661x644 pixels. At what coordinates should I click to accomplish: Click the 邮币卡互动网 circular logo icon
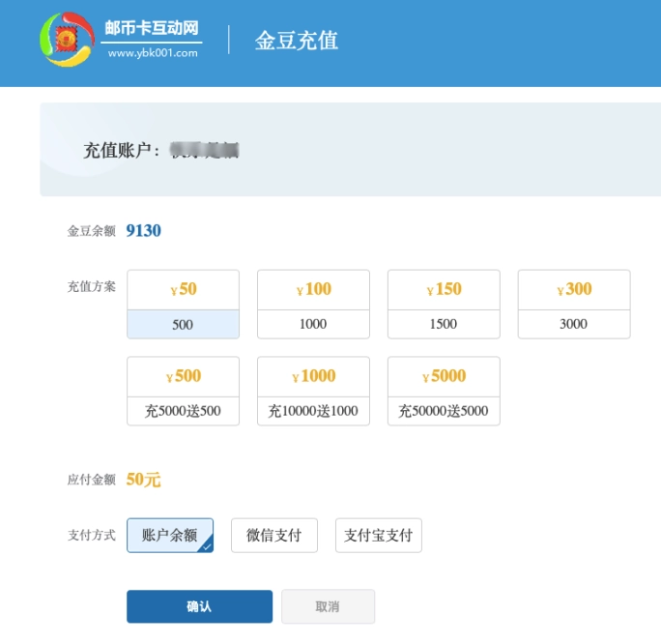[66, 40]
